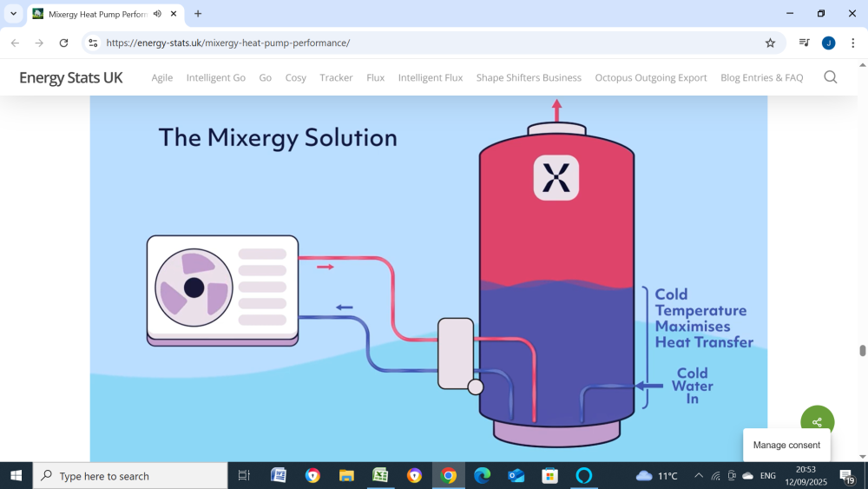Viewport: 868px width, 489px height.
Task: Open Outlook from the taskbar
Action: tap(516, 475)
